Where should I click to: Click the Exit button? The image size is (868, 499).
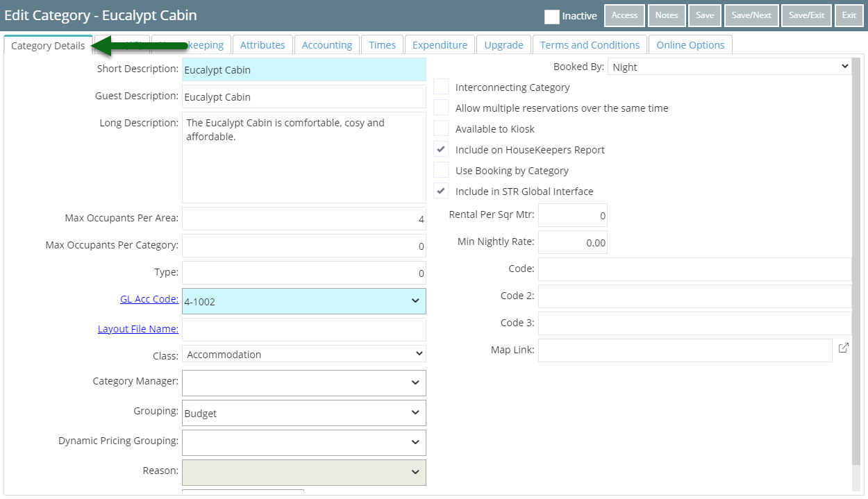coord(849,15)
